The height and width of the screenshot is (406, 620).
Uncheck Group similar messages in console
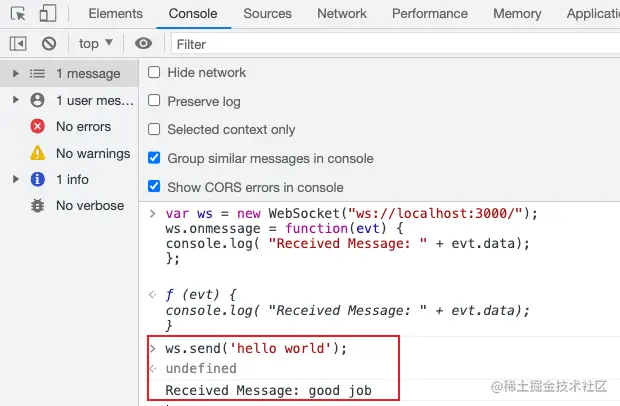coord(154,158)
